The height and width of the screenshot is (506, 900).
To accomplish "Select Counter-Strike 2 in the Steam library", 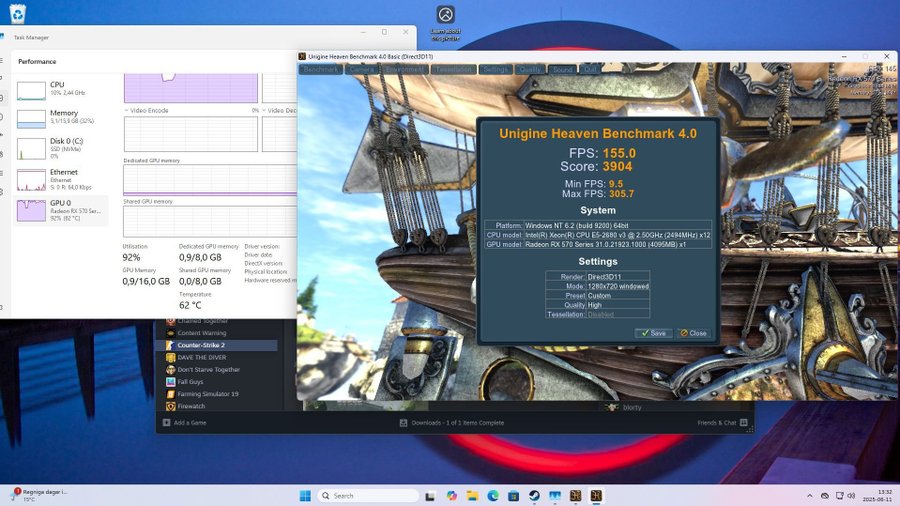I will (201, 345).
